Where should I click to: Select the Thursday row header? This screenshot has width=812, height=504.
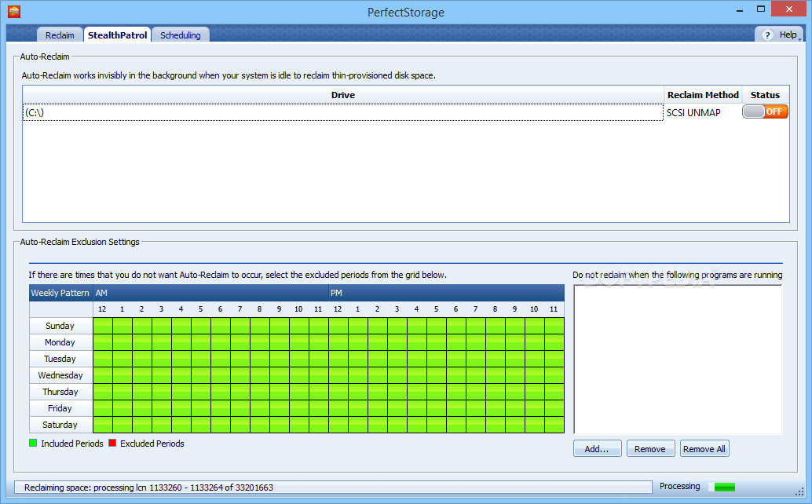pyautogui.click(x=60, y=392)
